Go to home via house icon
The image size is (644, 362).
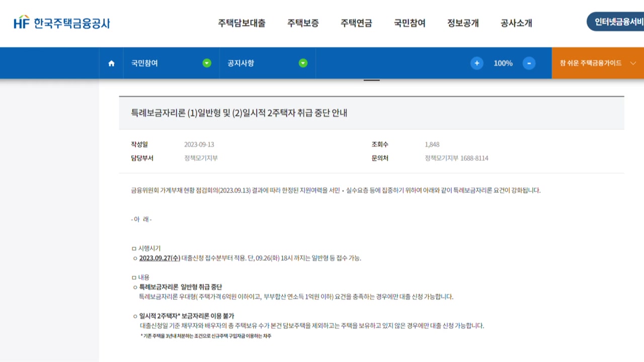click(111, 63)
